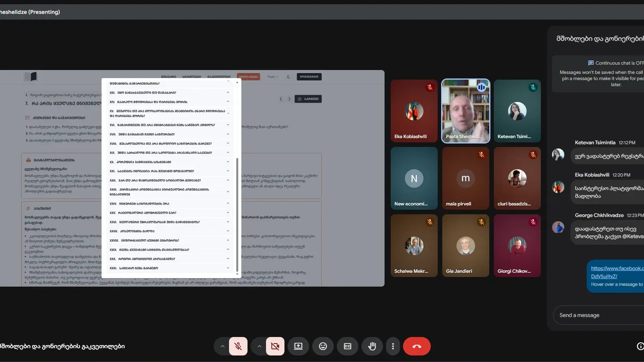Click the dark mode moon icon
This screenshot has width=644, height=362.
(x=288, y=77)
